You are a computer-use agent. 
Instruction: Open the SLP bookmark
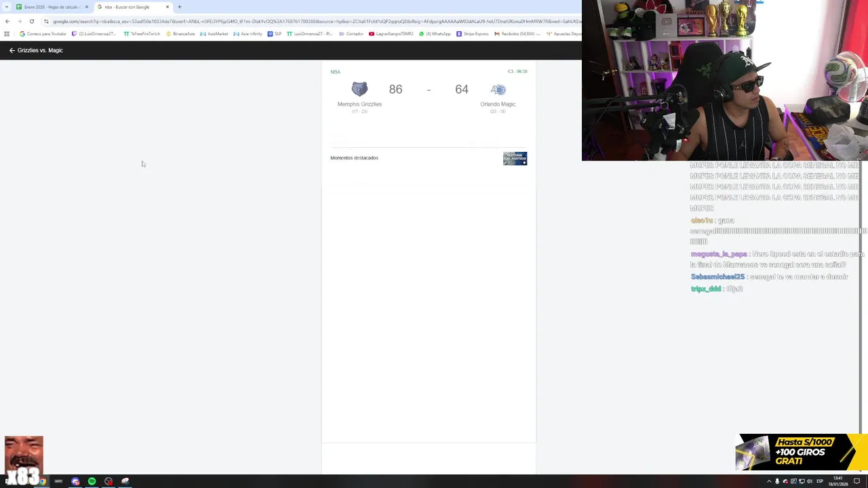[275, 34]
